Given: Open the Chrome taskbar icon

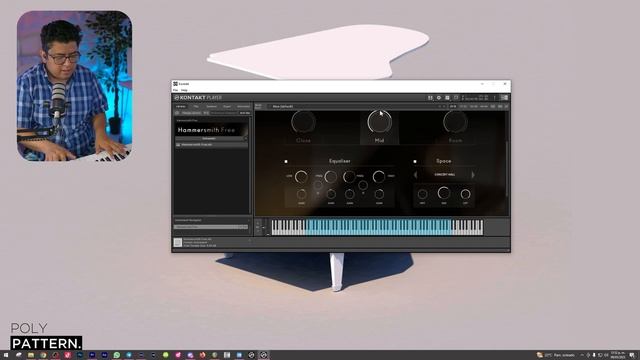Looking at the screenshot, I should (43, 355).
